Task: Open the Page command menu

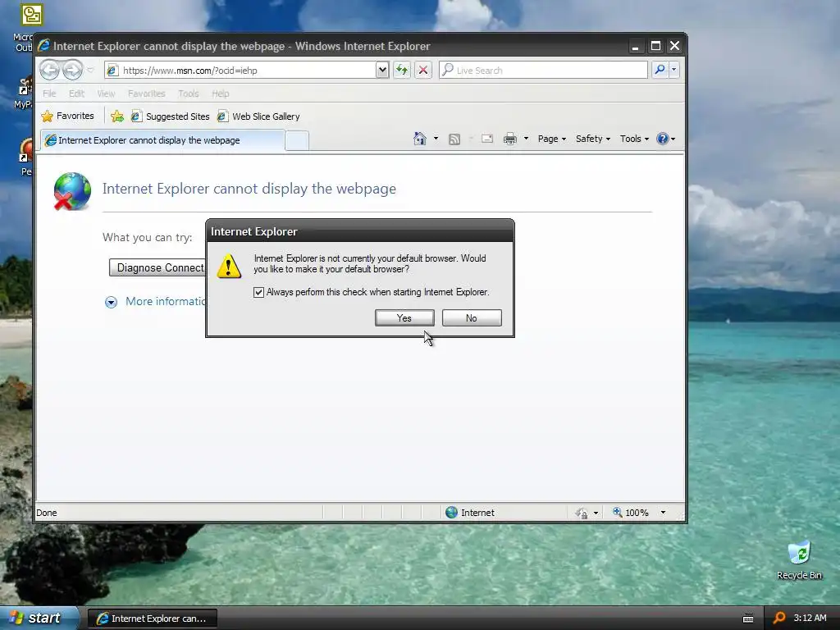Action: 552,139
